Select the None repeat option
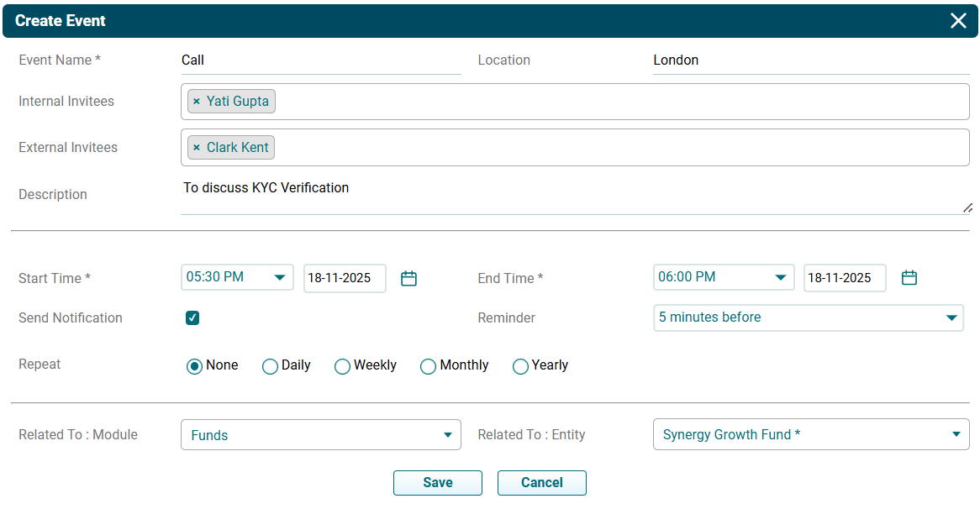Viewport: 980px width, 509px height. click(194, 366)
